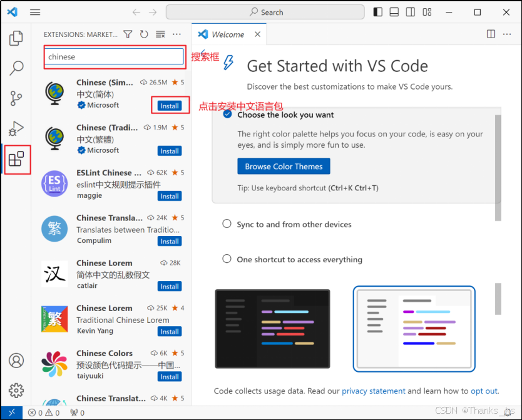Click the Welcome page lower scrollbar thumb

point(498,299)
